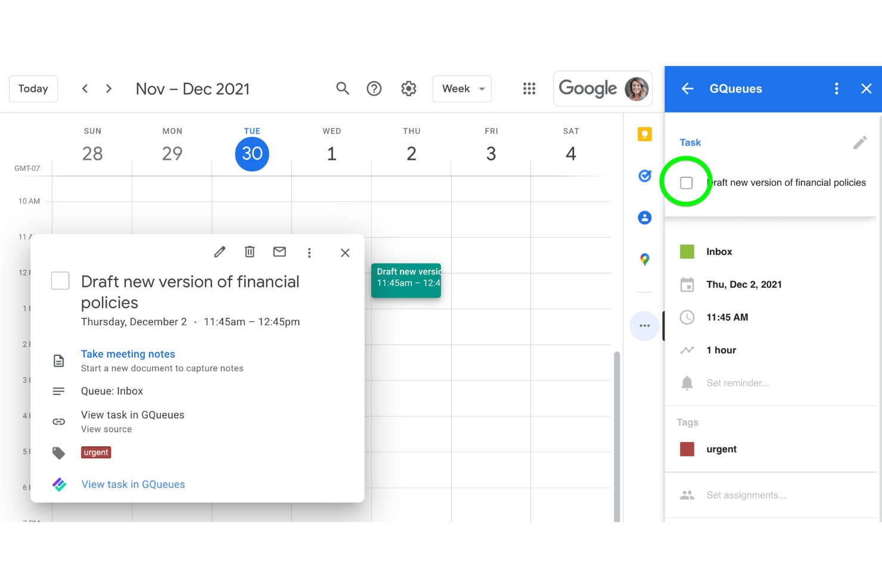Click the calendar vertical scrollbar
This screenshot has height=588, width=882.
coord(617,436)
